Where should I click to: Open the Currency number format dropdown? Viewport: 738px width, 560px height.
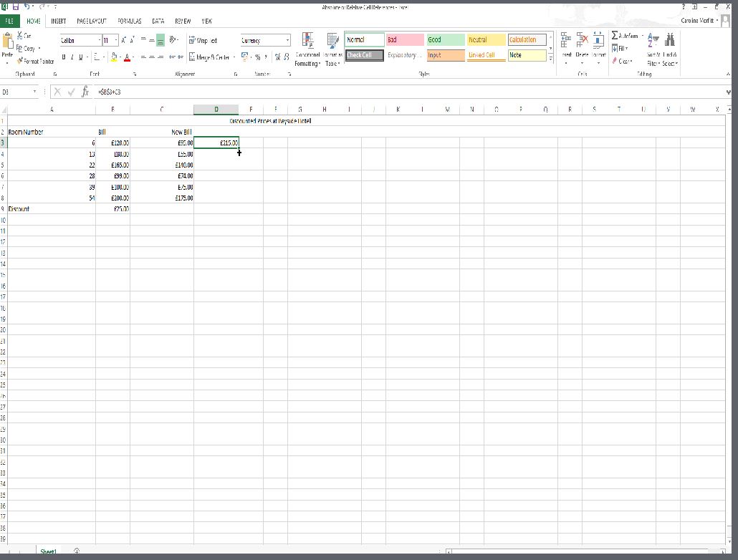287,41
